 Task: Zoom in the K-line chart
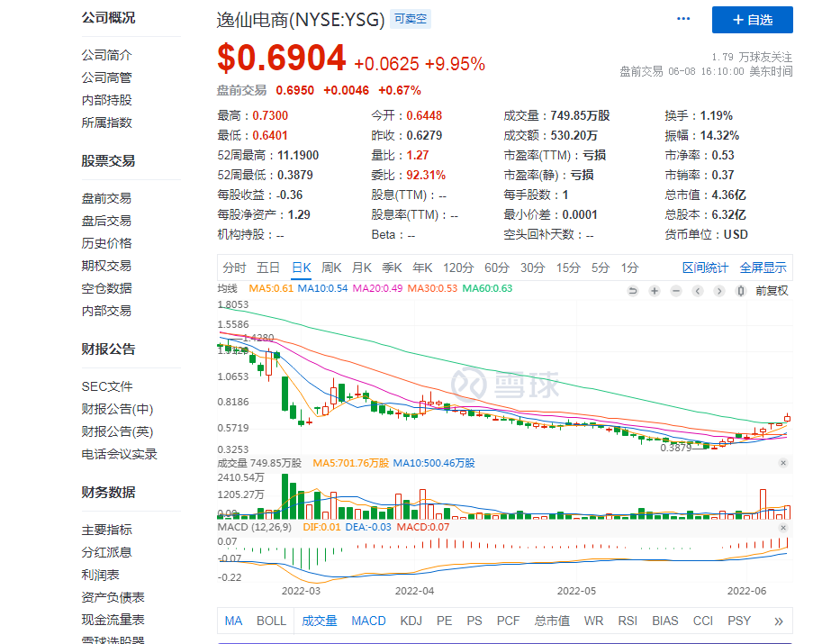pyautogui.click(x=655, y=291)
